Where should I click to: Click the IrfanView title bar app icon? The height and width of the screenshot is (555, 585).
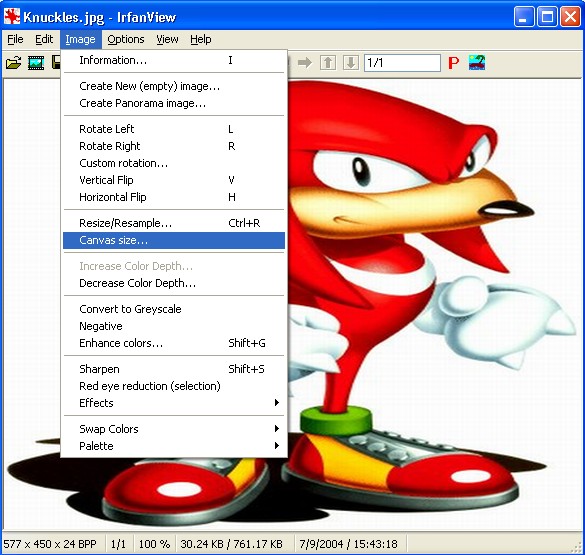tap(12, 17)
